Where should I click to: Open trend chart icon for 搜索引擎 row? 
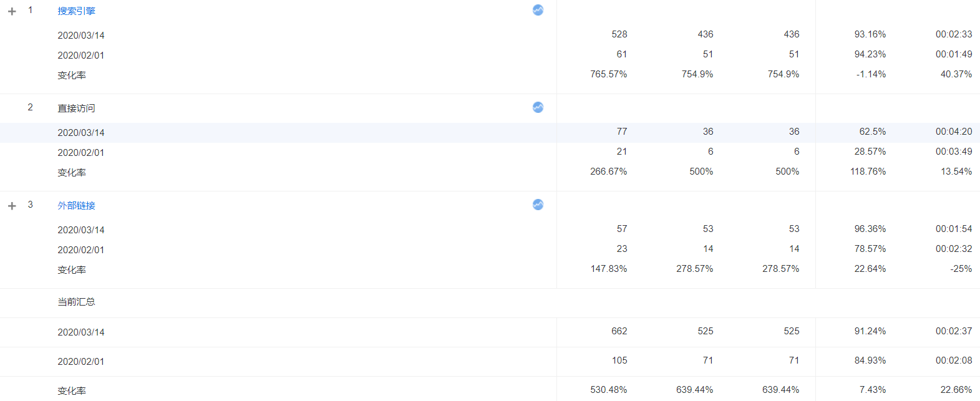538,10
